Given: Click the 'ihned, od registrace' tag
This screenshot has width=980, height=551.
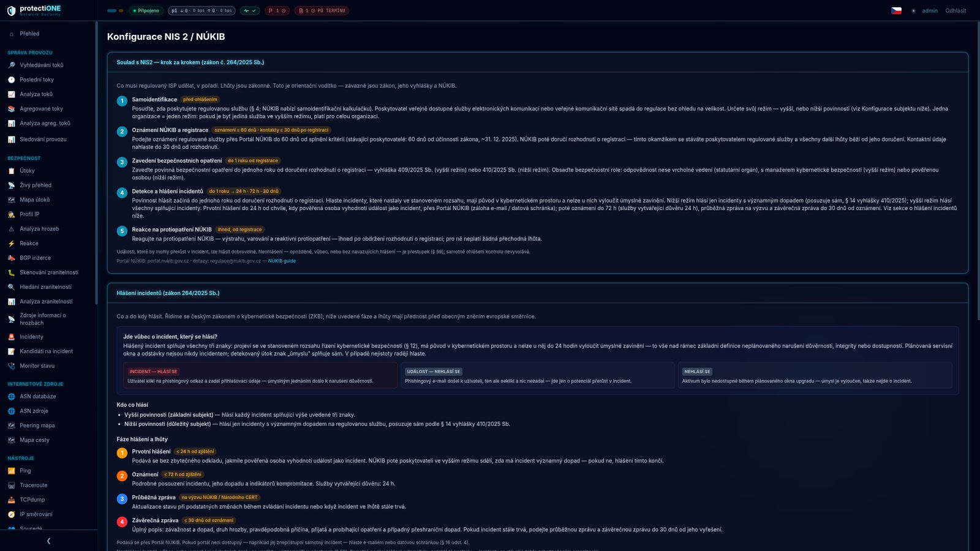Looking at the screenshot, I should click(239, 230).
